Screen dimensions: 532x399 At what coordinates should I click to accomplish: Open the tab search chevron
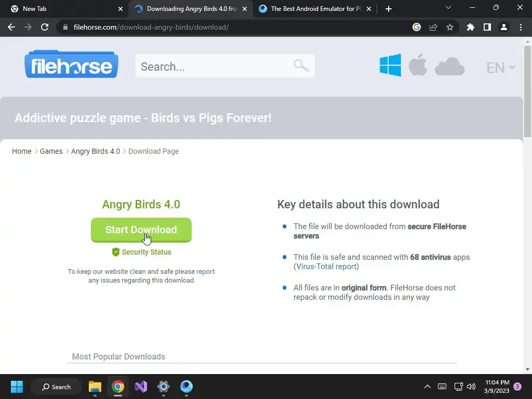coord(448,7)
